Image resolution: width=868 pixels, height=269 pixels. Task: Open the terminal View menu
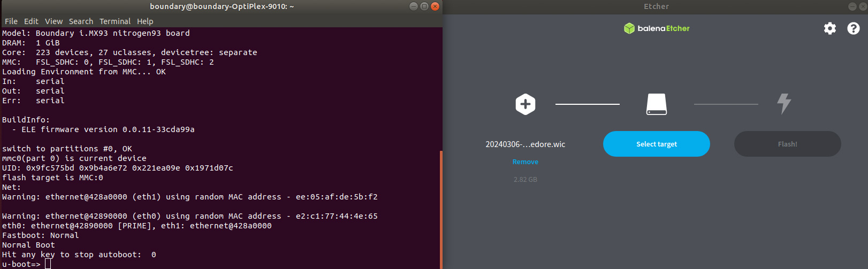pos(54,21)
